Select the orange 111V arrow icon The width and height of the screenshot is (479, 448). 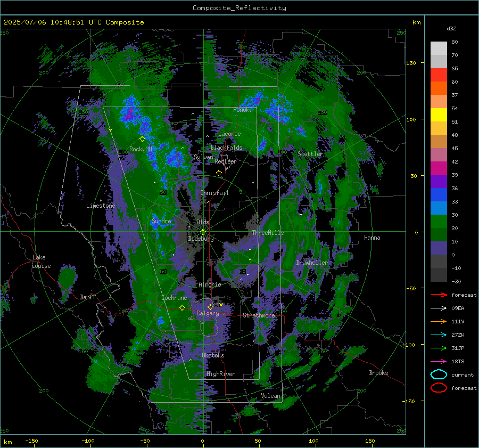tap(439, 321)
